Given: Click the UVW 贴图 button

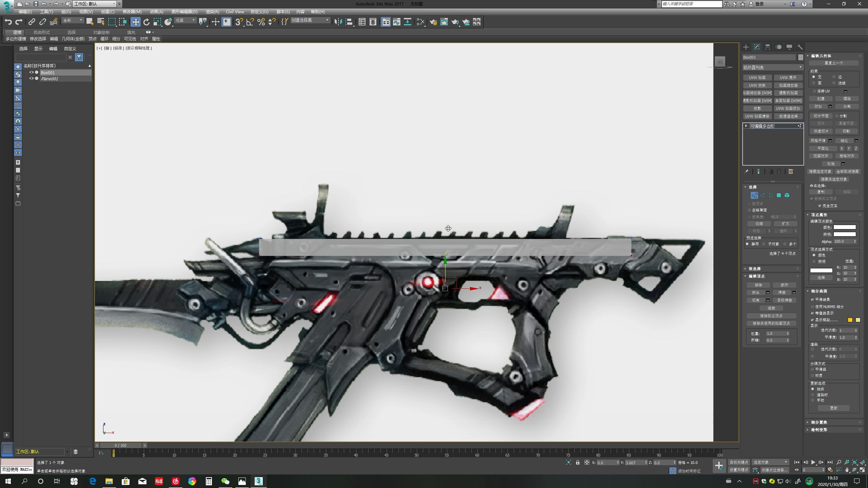Looking at the screenshot, I should (757, 77).
